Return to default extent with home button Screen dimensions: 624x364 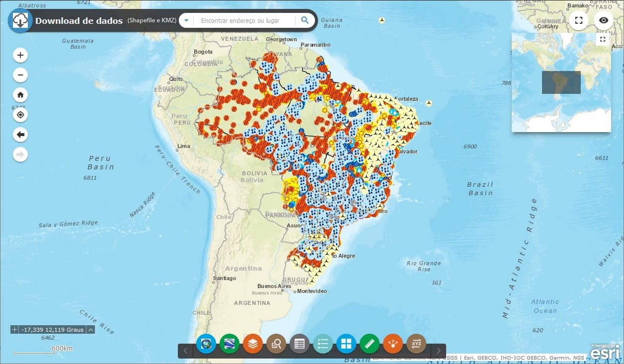click(20, 95)
